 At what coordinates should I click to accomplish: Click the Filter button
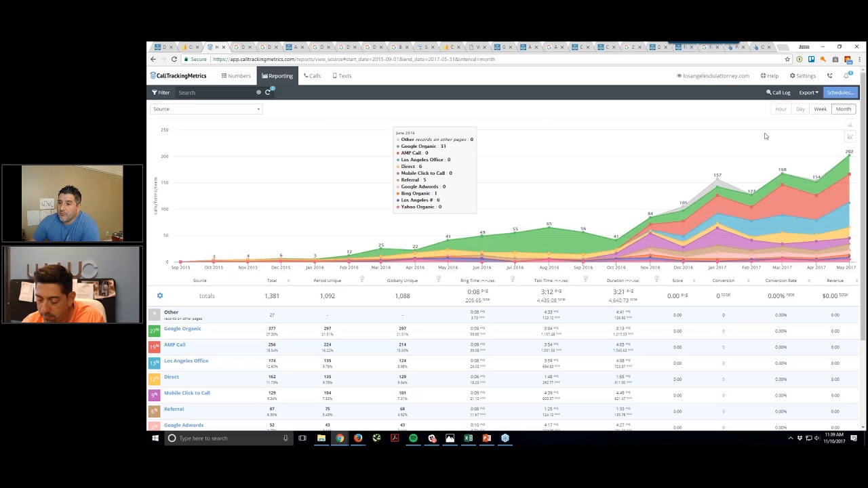(x=161, y=92)
